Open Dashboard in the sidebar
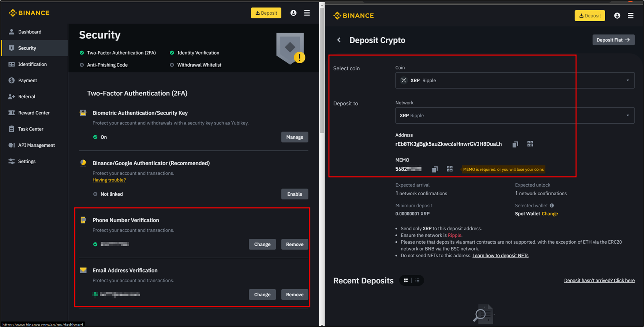This screenshot has width=644, height=327. (x=30, y=32)
